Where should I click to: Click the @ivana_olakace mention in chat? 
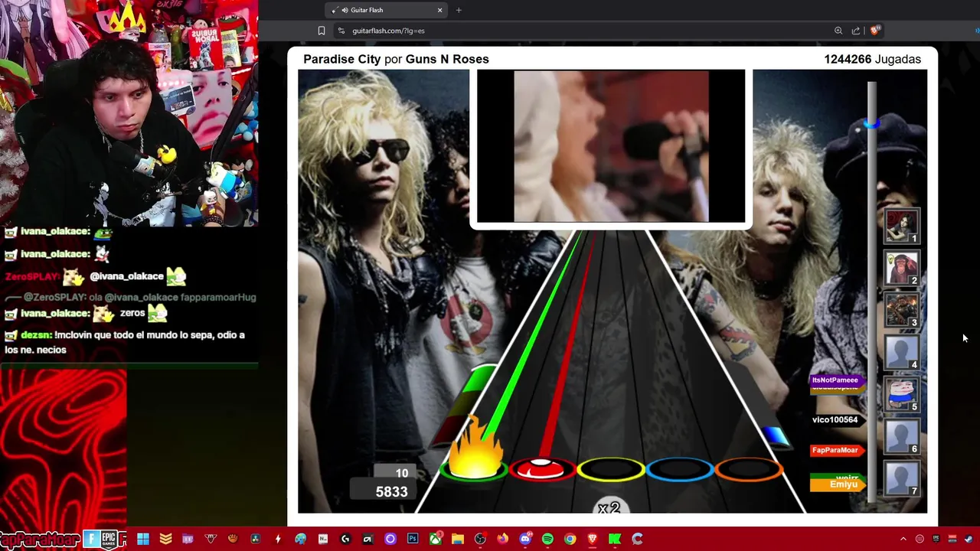126,276
